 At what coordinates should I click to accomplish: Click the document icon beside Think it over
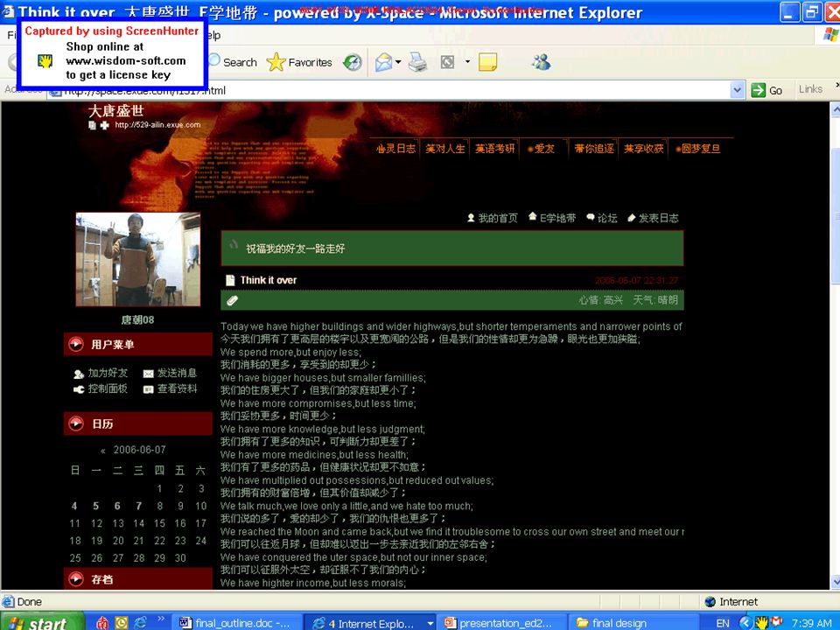pyautogui.click(x=230, y=280)
